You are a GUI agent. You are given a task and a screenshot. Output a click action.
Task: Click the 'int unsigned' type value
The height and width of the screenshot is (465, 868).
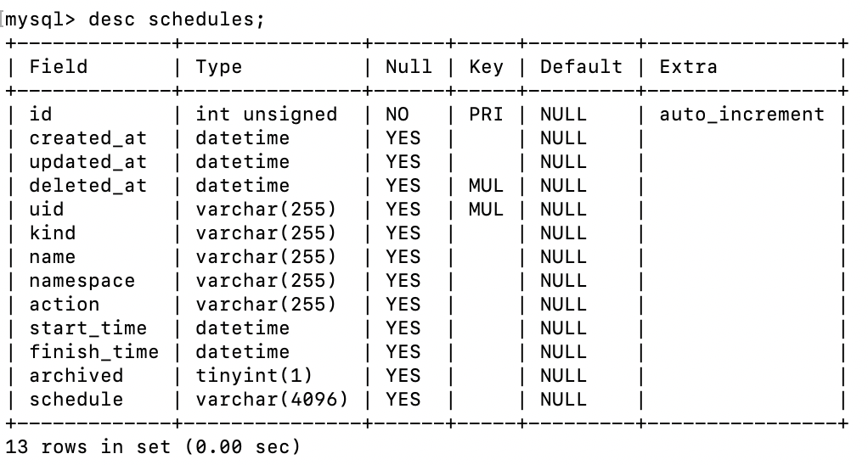coord(266,115)
